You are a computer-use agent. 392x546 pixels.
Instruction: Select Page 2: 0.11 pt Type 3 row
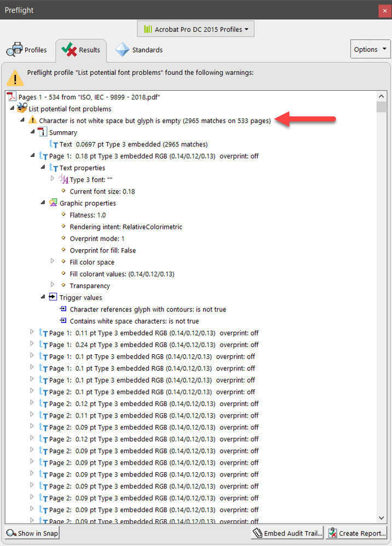pyautogui.click(x=154, y=415)
